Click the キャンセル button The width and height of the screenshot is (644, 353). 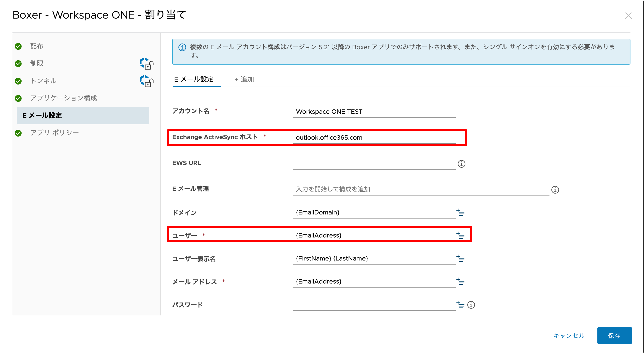click(x=569, y=335)
